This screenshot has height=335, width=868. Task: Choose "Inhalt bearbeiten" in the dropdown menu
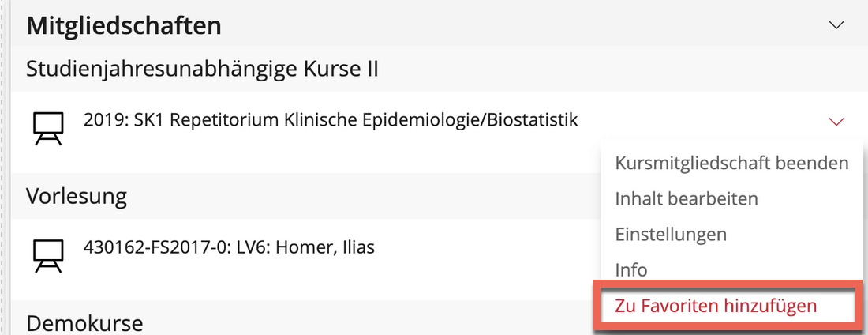point(687,199)
